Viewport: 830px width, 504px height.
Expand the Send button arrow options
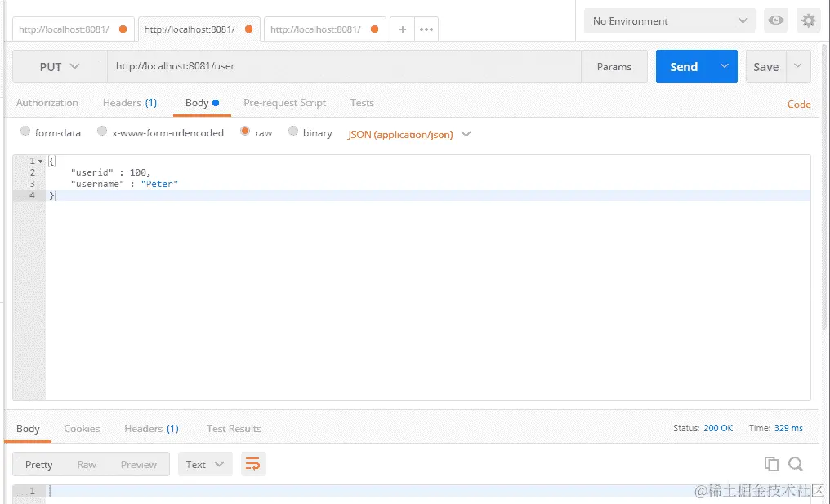(724, 66)
